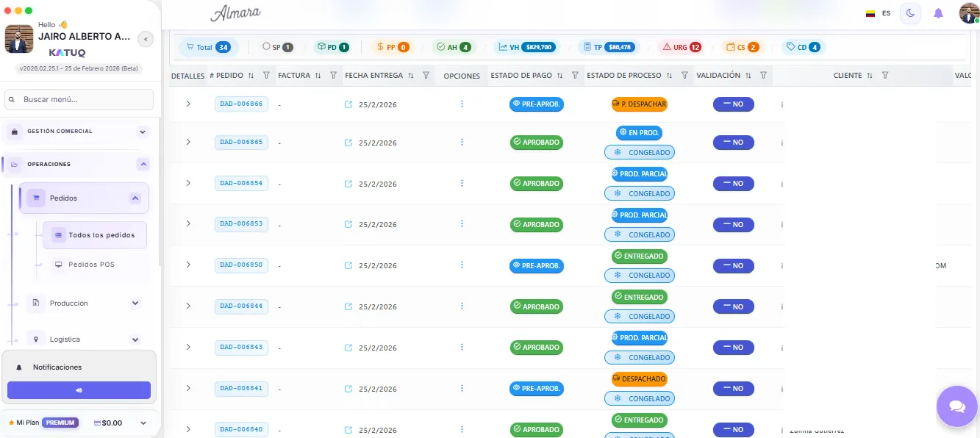Expand the Producción submenu
The width and height of the screenshot is (980, 438).
click(x=135, y=303)
